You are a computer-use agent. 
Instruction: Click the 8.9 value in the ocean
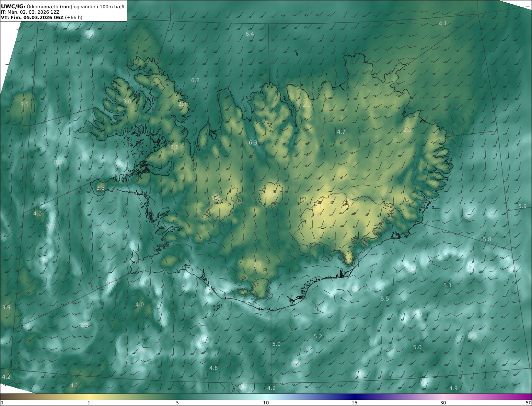pos(58,162)
